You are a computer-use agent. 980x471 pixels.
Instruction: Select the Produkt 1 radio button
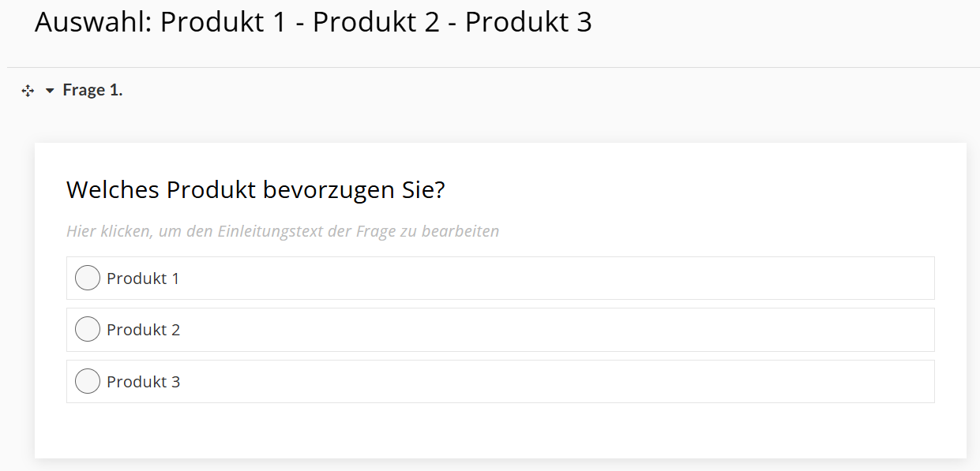[88, 278]
